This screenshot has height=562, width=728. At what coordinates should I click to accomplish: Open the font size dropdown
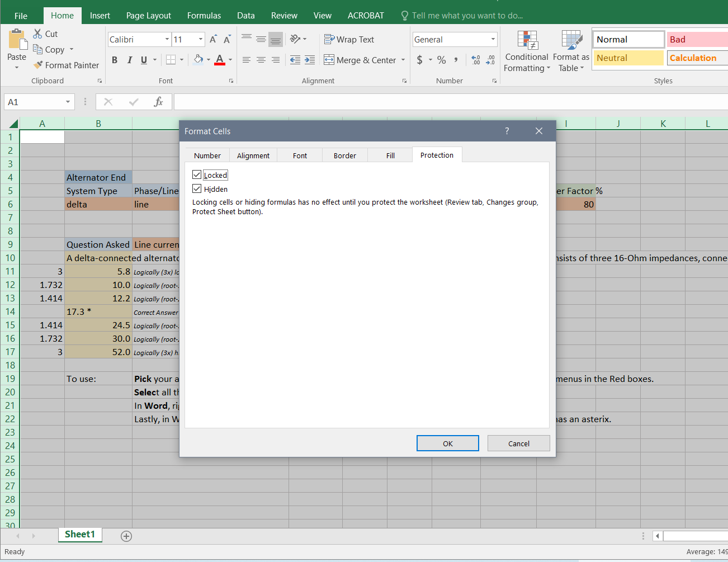[201, 39]
